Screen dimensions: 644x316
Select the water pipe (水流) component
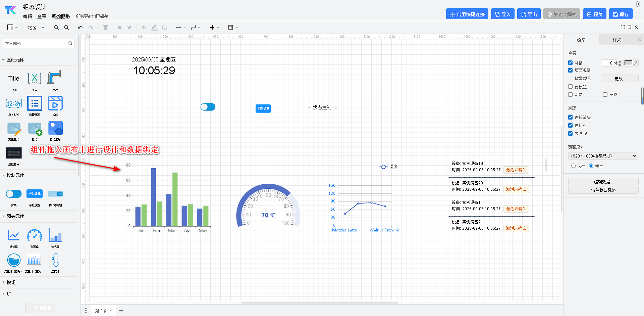click(55, 78)
